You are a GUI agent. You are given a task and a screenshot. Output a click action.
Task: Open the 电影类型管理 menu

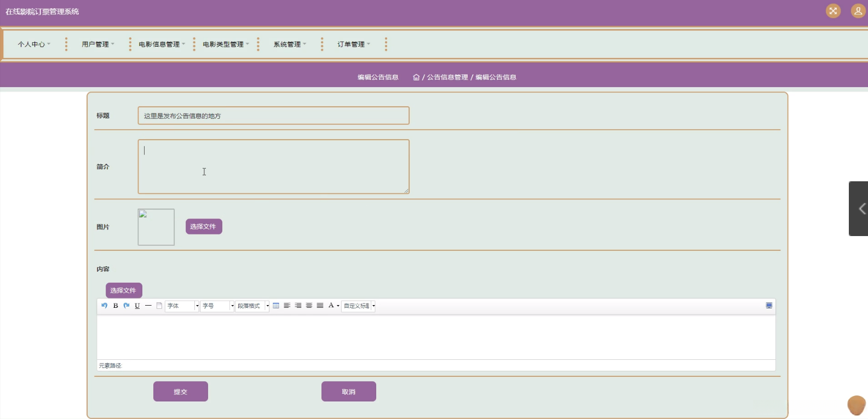[226, 44]
